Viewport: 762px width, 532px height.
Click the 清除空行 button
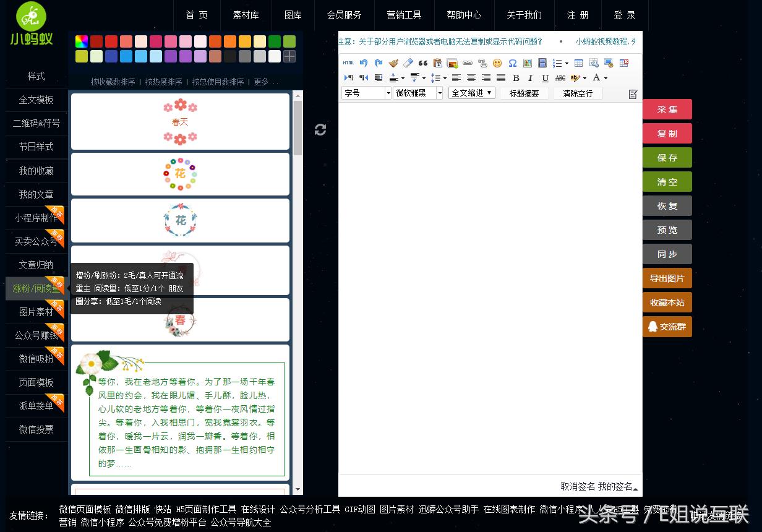[577, 93]
